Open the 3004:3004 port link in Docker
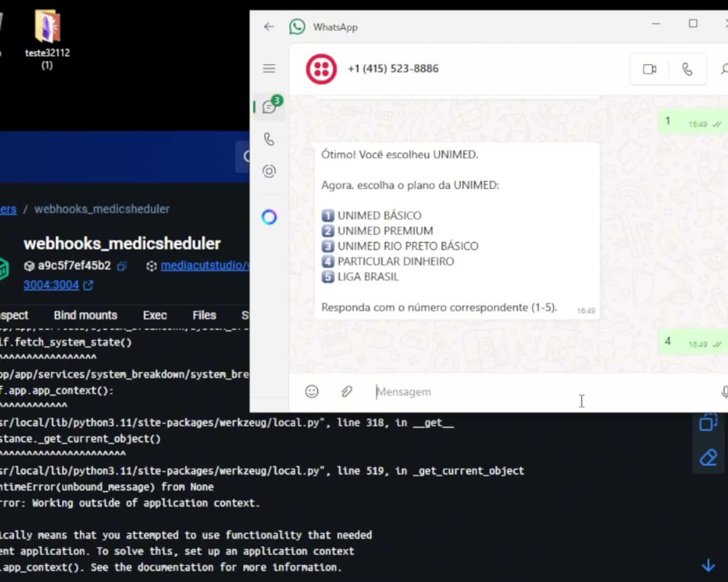 (x=51, y=284)
